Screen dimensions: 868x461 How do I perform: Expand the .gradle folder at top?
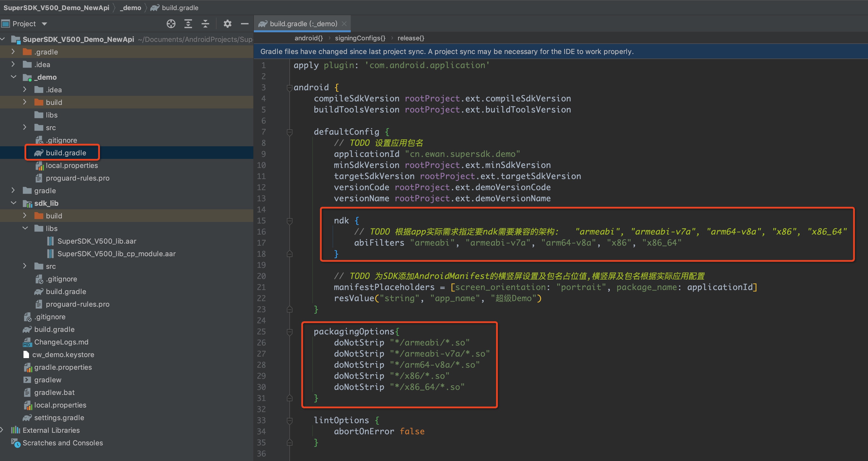[13, 51]
